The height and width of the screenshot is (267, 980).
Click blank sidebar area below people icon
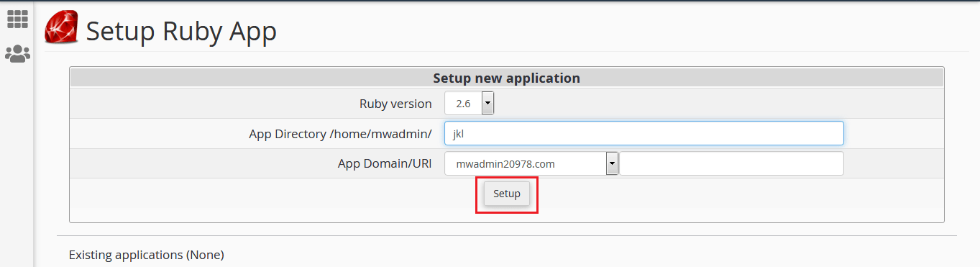pyautogui.click(x=17, y=166)
